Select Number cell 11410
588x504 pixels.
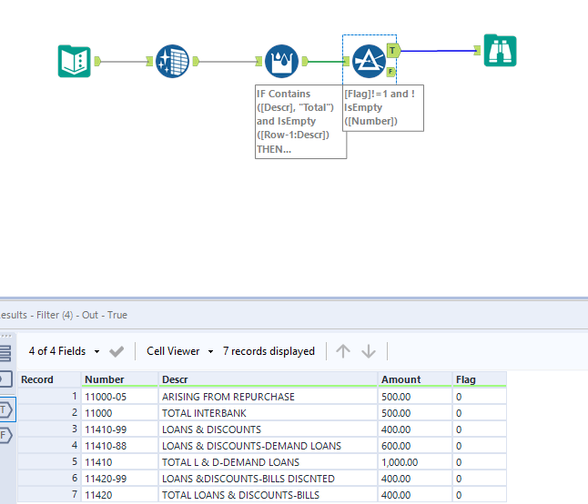120,462
